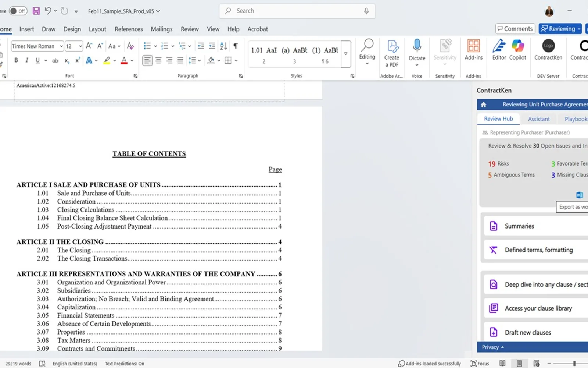Toggle show paragraph marks
The width and height of the screenshot is (588, 368).
236,46
